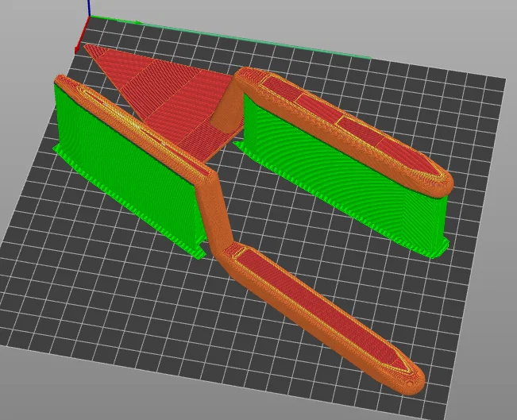The image size is (517, 420).
Task: Click the blue Z axis line
Action: click(89, 8)
